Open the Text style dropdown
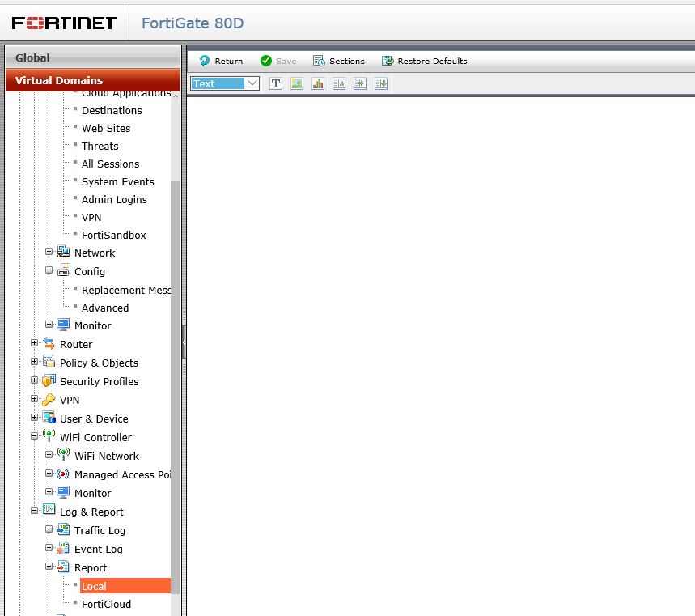The height and width of the screenshot is (616, 695). (x=225, y=83)
